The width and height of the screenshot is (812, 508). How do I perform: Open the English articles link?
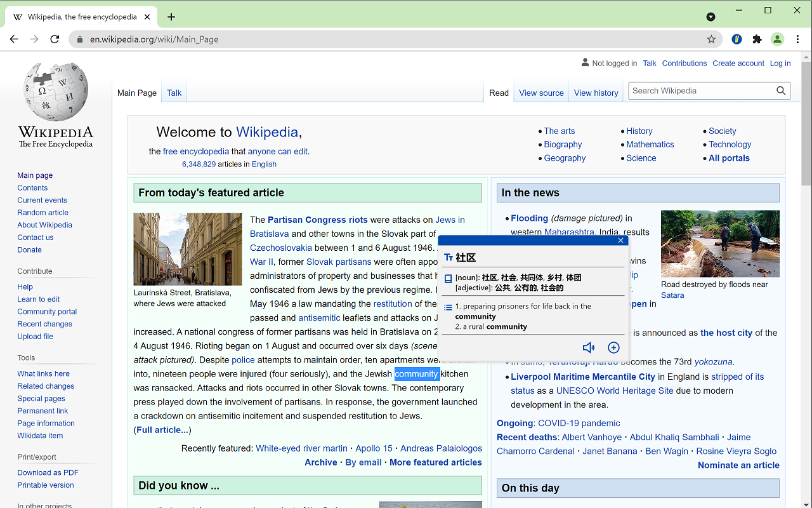[x=264, y=164]
